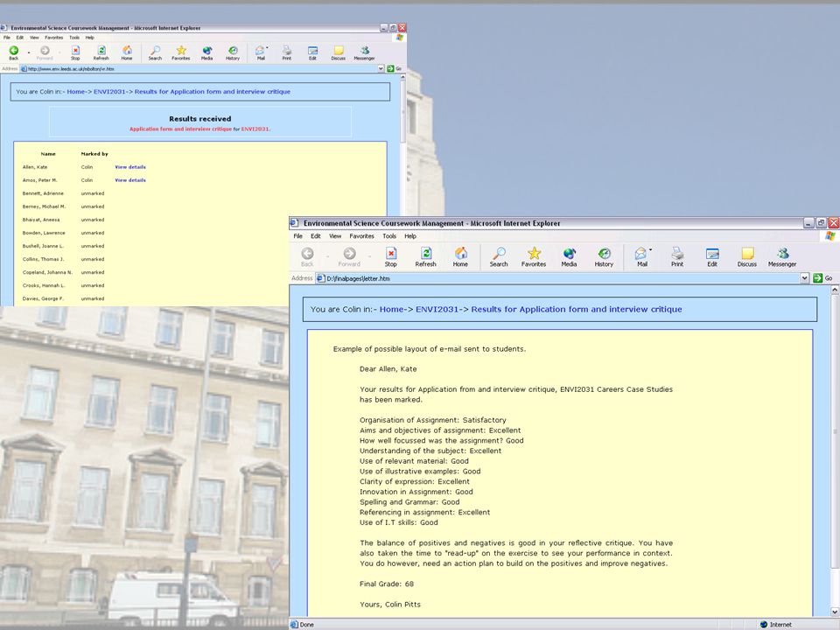Open History in front browser window
The image size is (840, 630).
[604, 256]
